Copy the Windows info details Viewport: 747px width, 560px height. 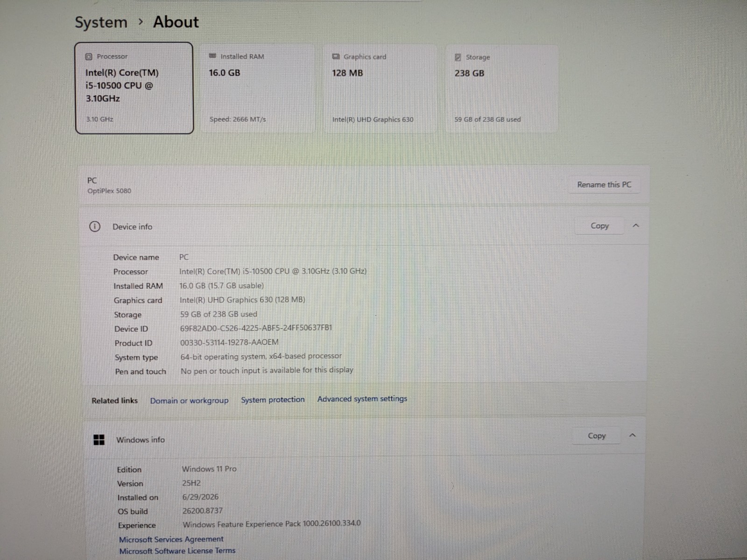597,435
